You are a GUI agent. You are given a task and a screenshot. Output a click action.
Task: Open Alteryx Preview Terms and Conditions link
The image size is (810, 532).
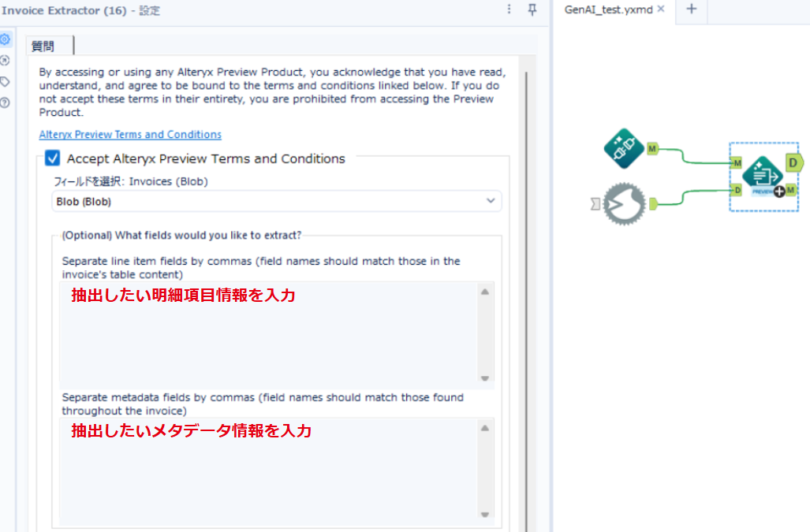130,135
